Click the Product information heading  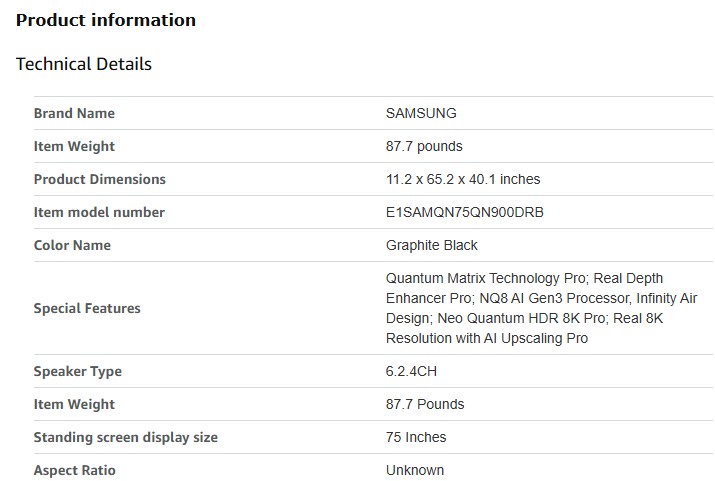tap(106, 20)
